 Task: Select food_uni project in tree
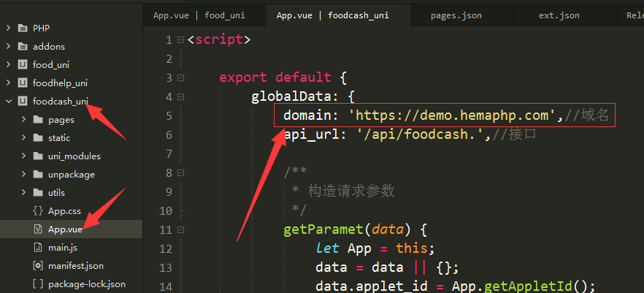point(51,64)
